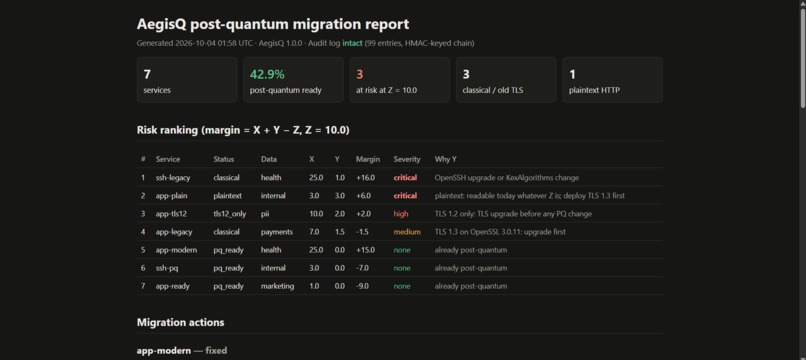This screenshot has width=806, height=360.
Task: Click the 'Status' column header
Action: 224,159
